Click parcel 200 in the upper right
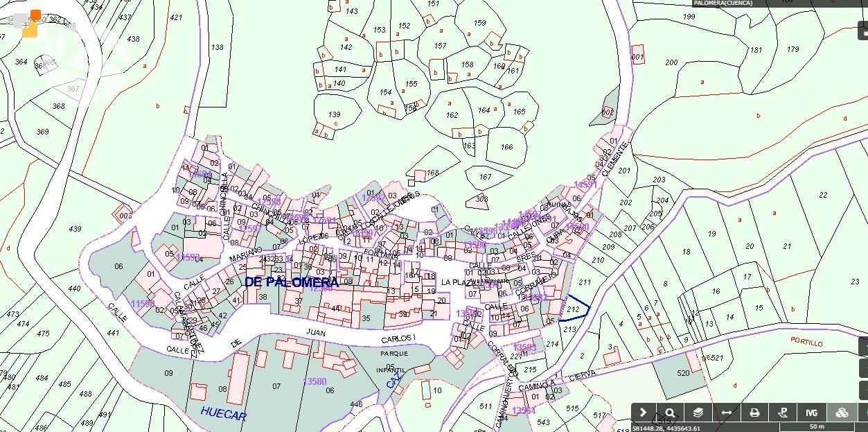 671,62
